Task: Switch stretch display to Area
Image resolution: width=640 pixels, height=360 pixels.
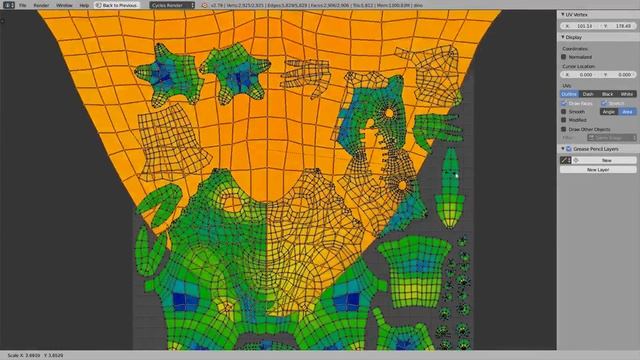Action: [x=627, y=111]
